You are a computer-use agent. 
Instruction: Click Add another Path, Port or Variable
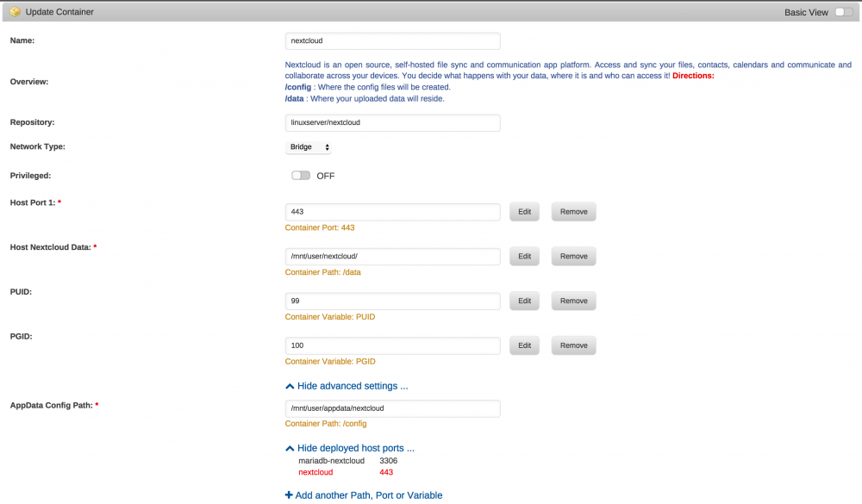tap(364, 495)
